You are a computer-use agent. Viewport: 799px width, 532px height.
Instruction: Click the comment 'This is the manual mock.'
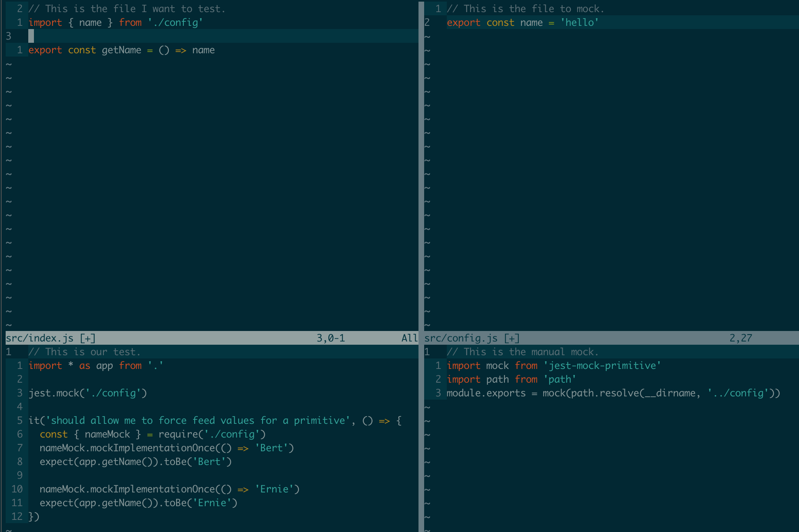pyautogui.click(x=523, y=352)
